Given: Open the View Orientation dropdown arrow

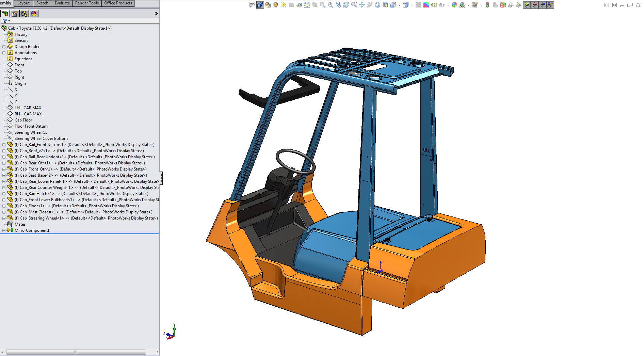Looking at the screenshot, I should point(399,5).
